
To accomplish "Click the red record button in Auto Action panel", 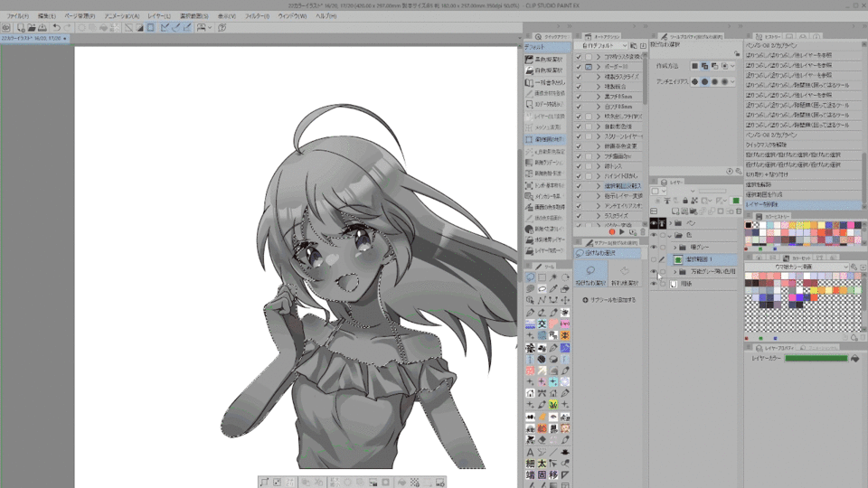I will (x=612, y=232).
